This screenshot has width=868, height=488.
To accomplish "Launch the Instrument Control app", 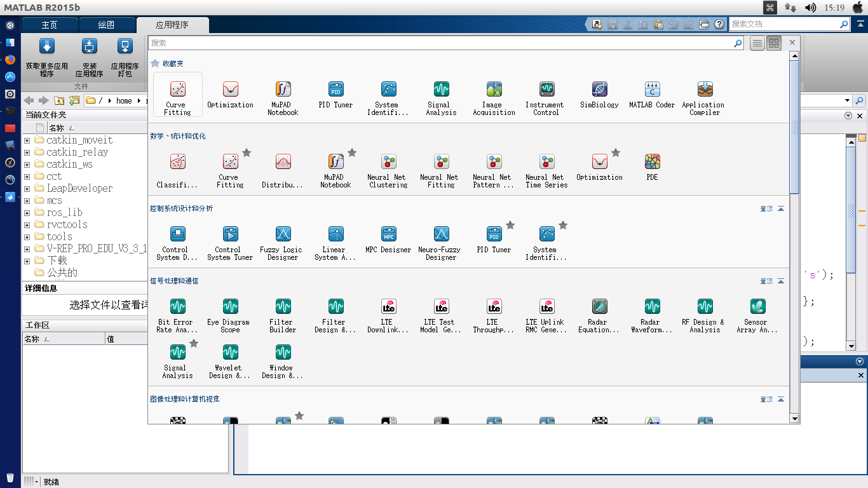I will pos(546,90).
